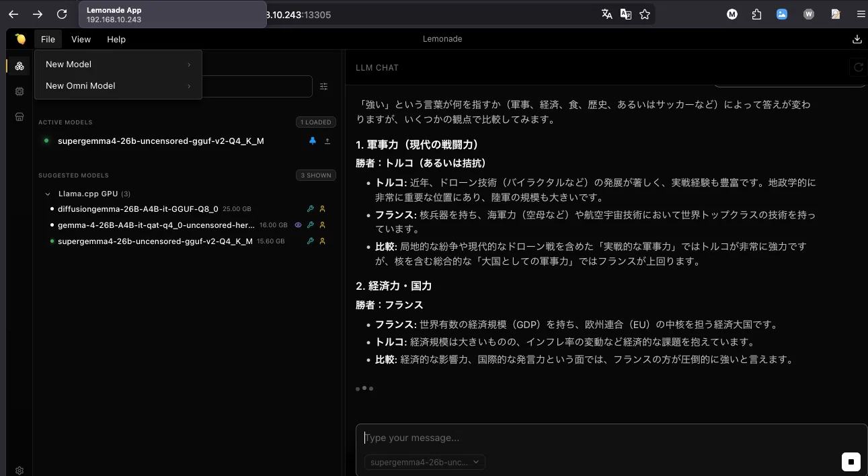Open model filter options sliders icon
The width and height of the screenshot is (868, 476).
pos(324,86)
